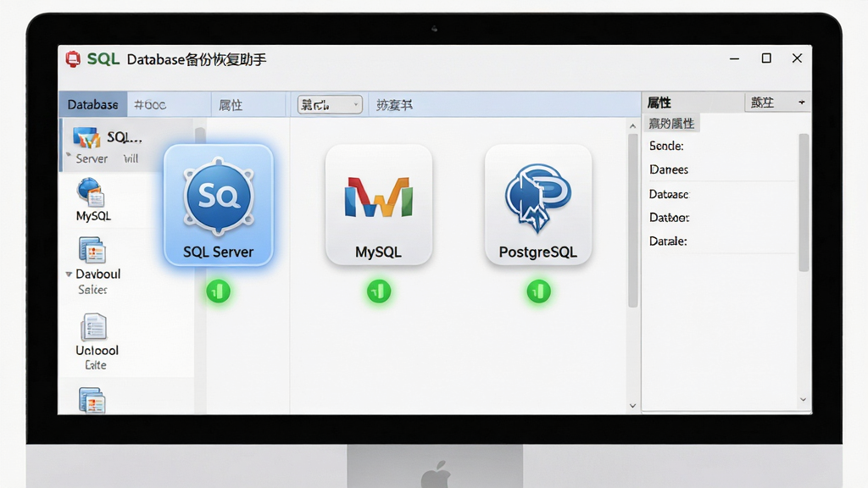Viewport: 868px width, 488px height.
Task: Click the tab right of the combo box
Action: pyautogui.click(x=394, y=104)
